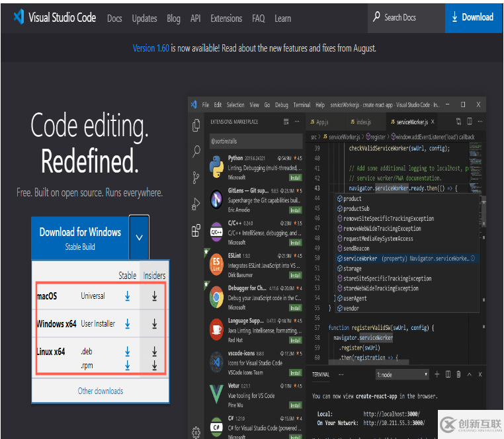The image size is (504, 439).
Task: Install the Debugger for Chrome extension
Action: point(296,308)
